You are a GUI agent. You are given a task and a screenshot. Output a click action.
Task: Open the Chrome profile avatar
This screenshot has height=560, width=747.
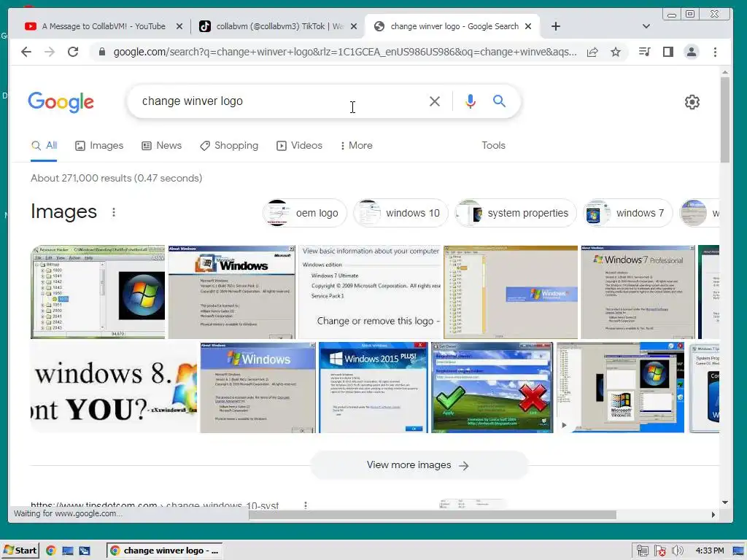[692, 52]
